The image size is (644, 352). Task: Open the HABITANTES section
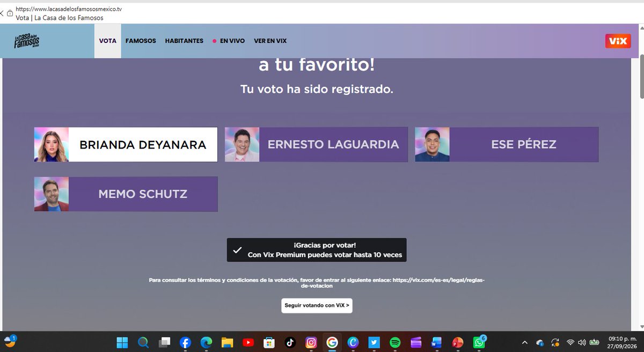click(184, 41)
